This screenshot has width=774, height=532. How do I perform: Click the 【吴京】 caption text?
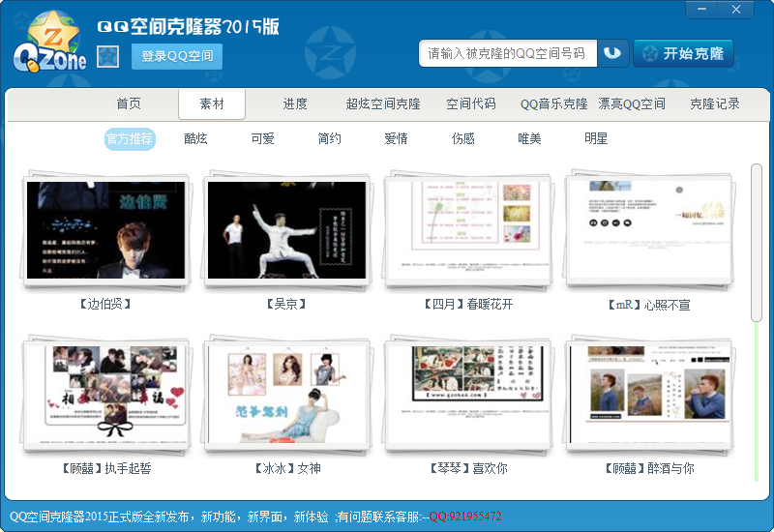click(286, 304)
